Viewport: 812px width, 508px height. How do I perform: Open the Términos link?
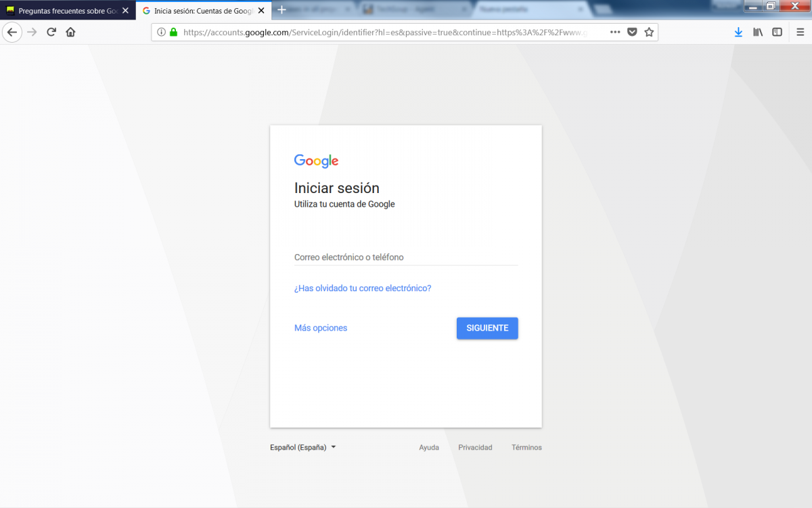526,447
